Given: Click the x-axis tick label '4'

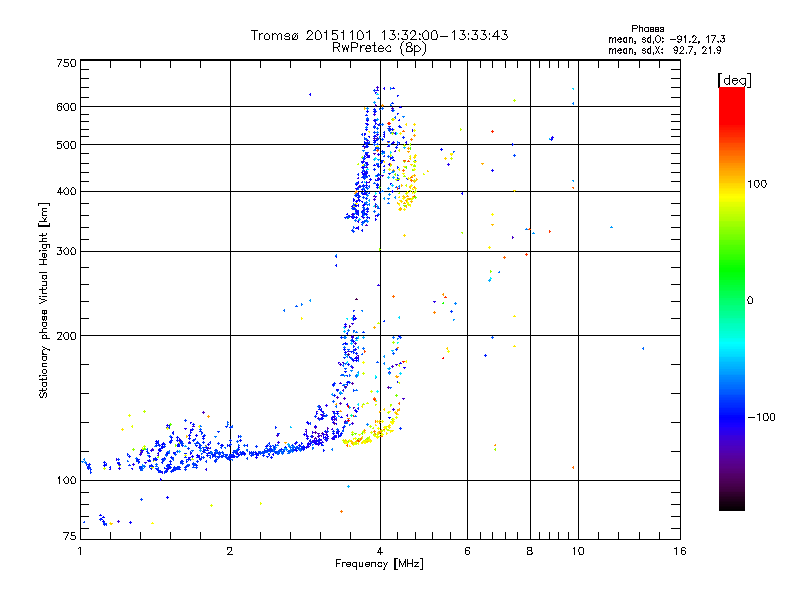Looking at the screenshot, I should click(x=380, y=551).
